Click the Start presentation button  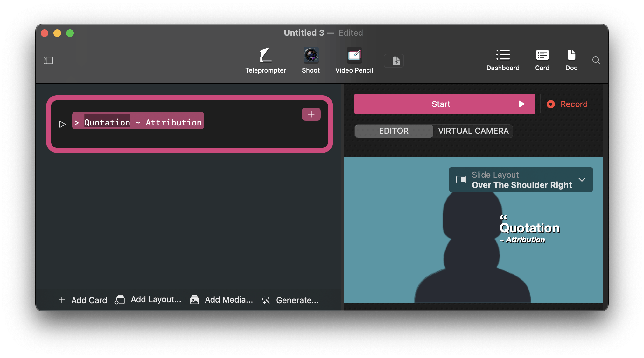pos(444,104)
